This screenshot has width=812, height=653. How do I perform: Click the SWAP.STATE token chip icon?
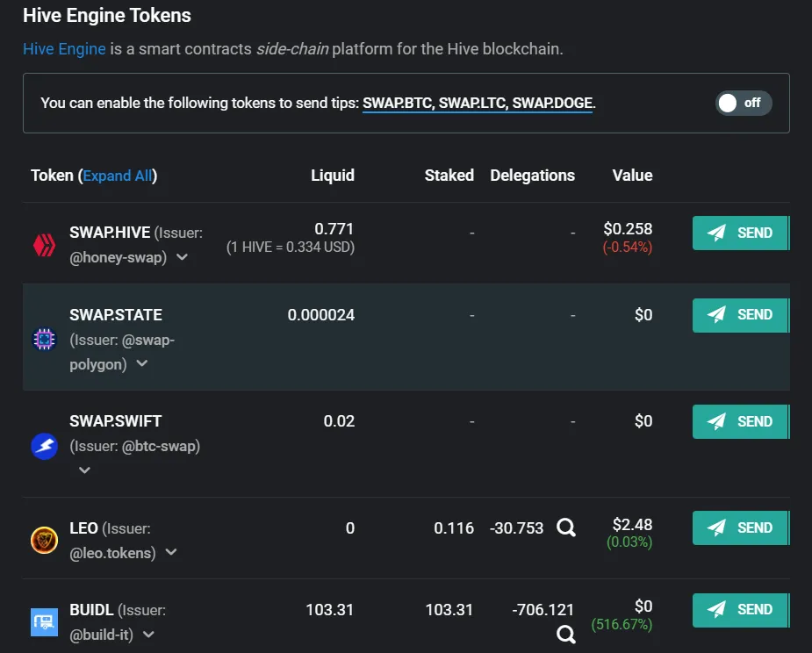[44, 340]
